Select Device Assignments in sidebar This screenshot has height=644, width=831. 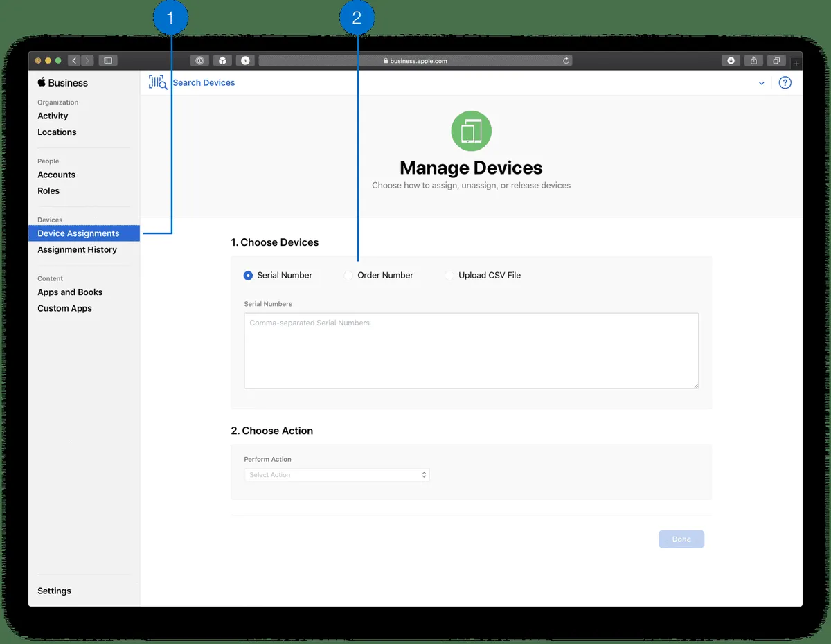[84, 233]
